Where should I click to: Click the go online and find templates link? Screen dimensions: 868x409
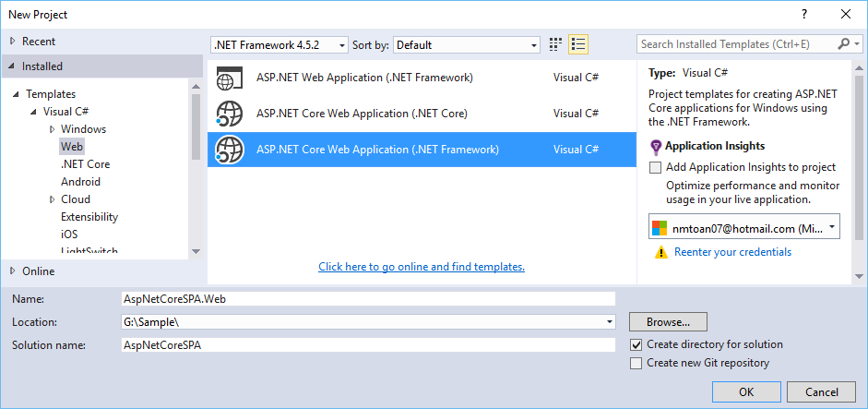[422, 267]
